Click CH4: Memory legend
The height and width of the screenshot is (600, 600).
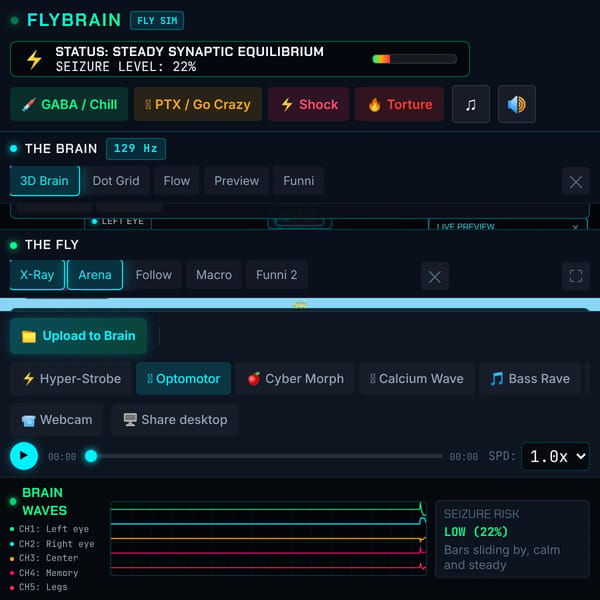point(44,573)
